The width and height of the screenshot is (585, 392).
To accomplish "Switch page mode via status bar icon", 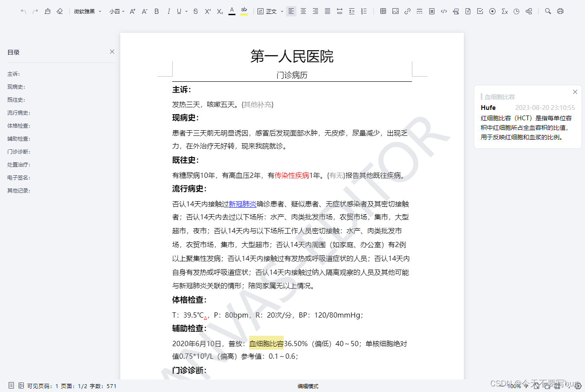I will (x=21, y=386).
